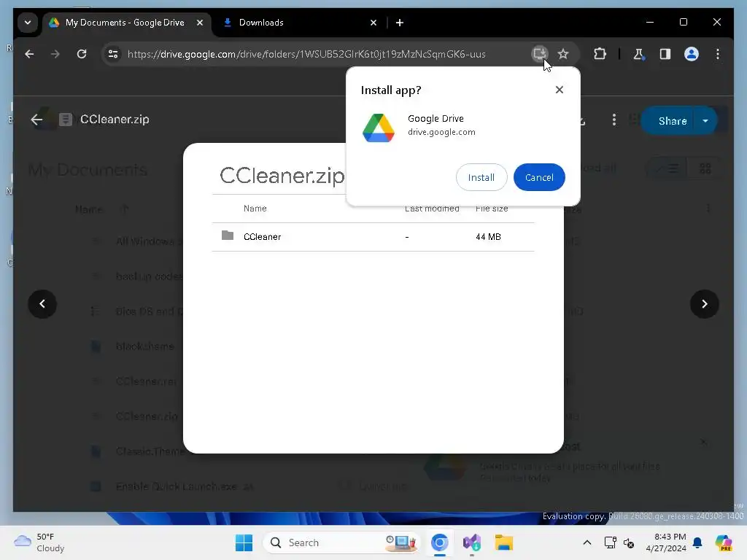This screenshot has height=560, width=747.
Task: Close the CCleaner.zip preview with back arrow
Action: [x=36, y=120]
